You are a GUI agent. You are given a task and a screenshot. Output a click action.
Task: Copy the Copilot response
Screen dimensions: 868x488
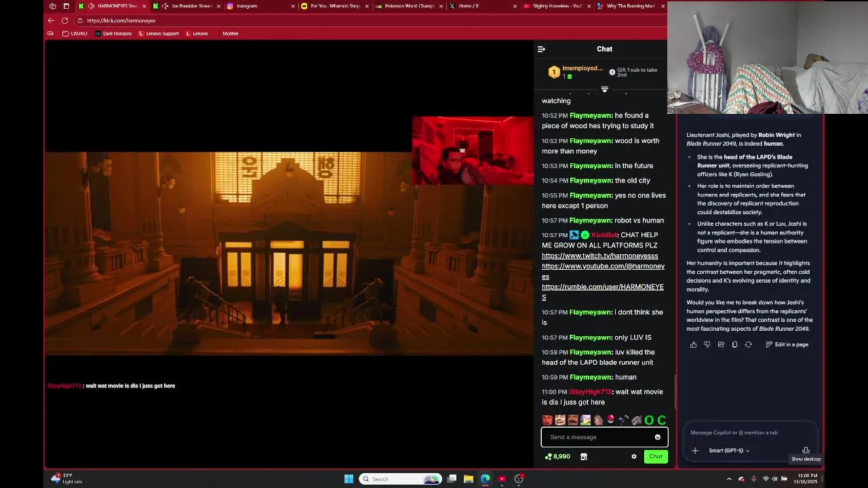pos(734,344)
